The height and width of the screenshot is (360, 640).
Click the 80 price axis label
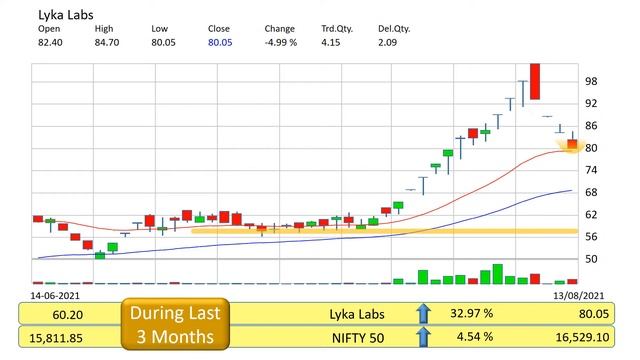[591, 148]
